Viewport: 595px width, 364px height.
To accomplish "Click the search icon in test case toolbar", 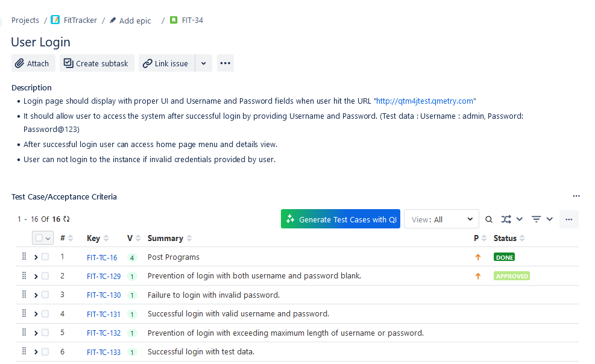I will point(489,219).
